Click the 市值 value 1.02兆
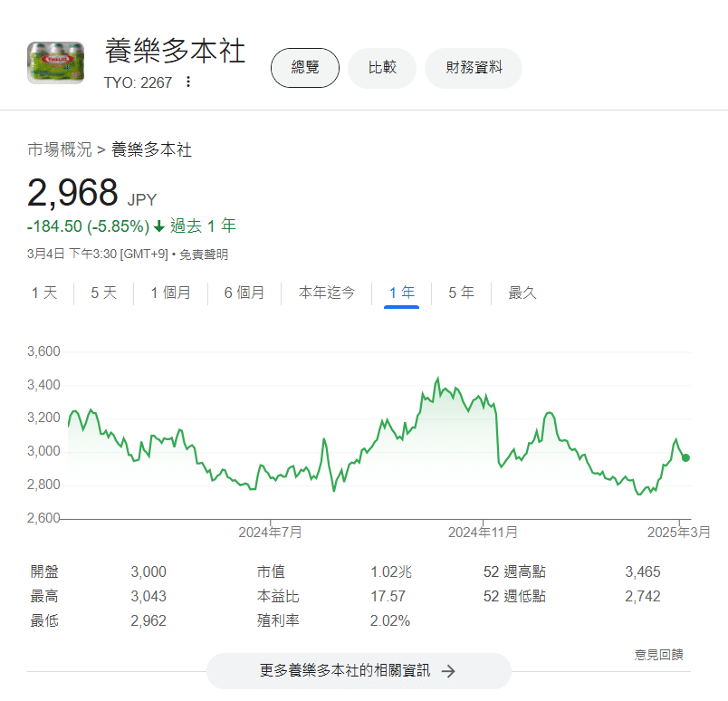 click(x=391, y=571)
